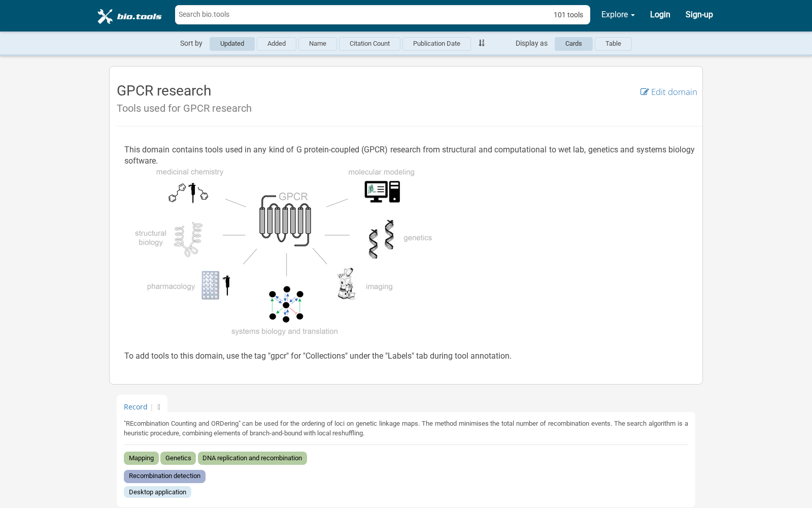Click the 101 tools counter

point(568,15)
